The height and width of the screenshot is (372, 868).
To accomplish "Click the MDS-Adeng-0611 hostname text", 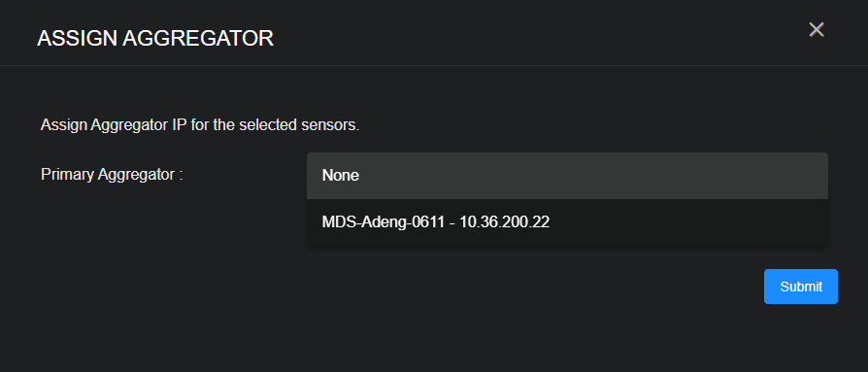I will coord(384,222).
